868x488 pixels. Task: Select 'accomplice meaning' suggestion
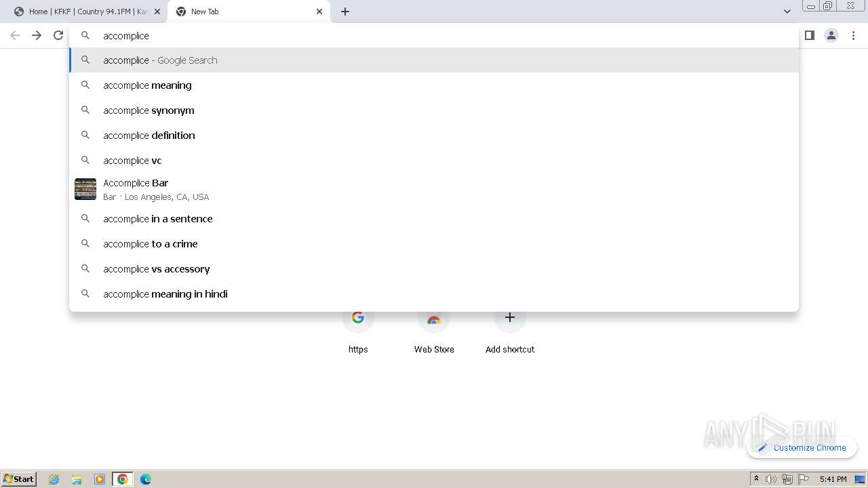(434, 85)
